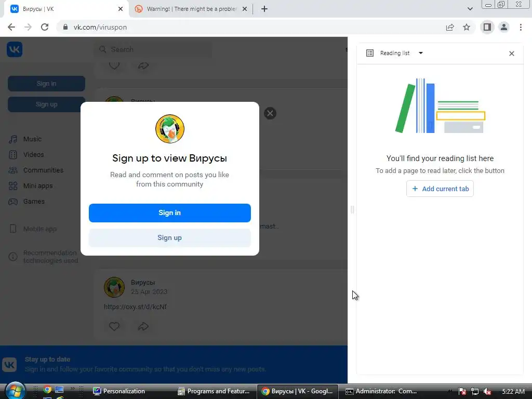Dismiss the sign-up dialog with the round X
Image resolution: width=532 pixels, height=399 pixels.
coord(270,113)
